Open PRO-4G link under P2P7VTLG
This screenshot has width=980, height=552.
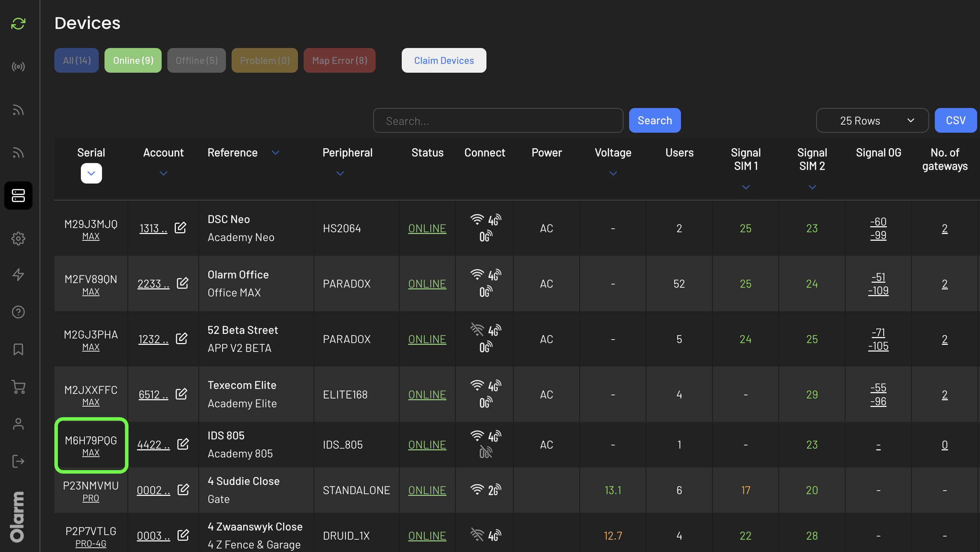tap(91, 544)
